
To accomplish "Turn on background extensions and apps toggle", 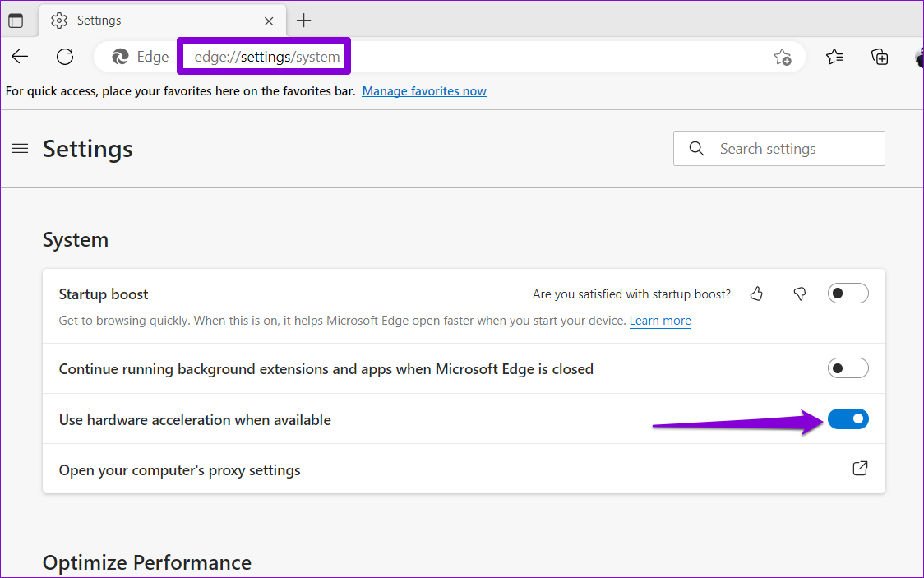I will pyautogui.click(x=848, y=368).
